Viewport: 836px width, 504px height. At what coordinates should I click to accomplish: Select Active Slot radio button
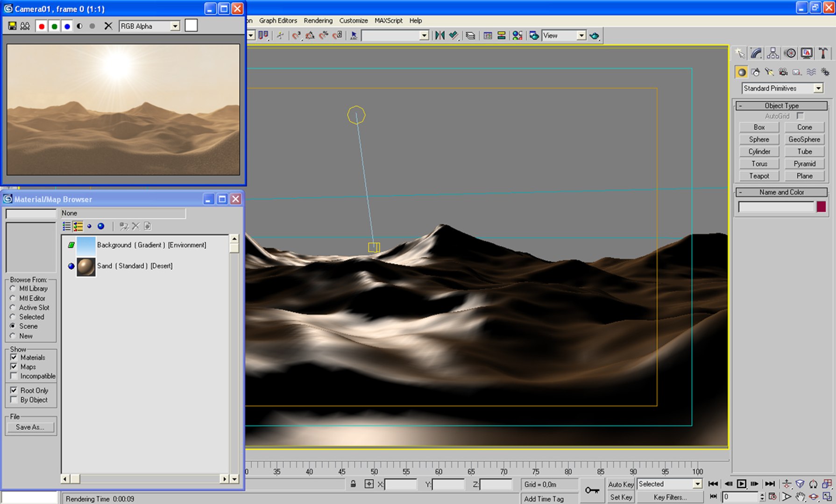[13, 308]
